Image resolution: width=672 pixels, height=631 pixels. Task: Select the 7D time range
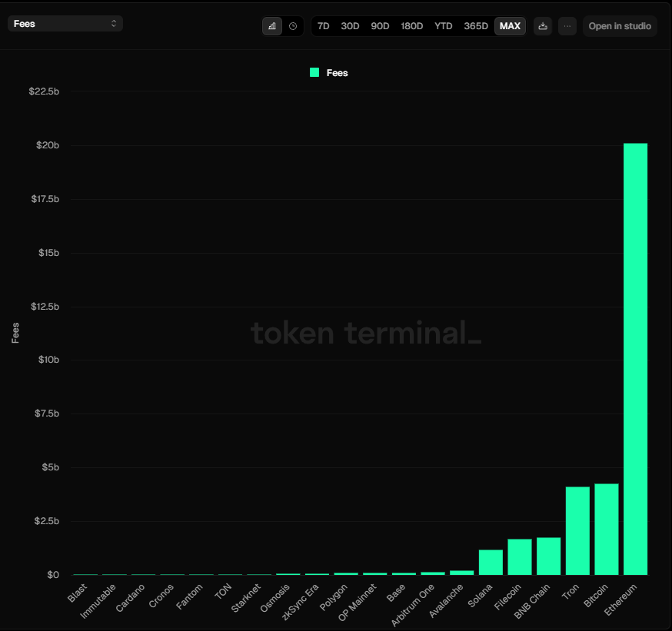click(323, 25)
